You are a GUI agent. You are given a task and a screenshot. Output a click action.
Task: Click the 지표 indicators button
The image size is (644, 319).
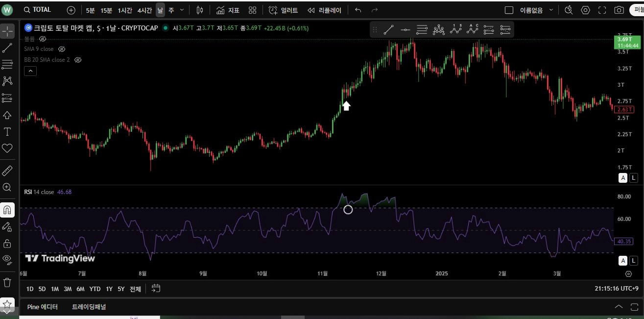[x=228, y=10]
